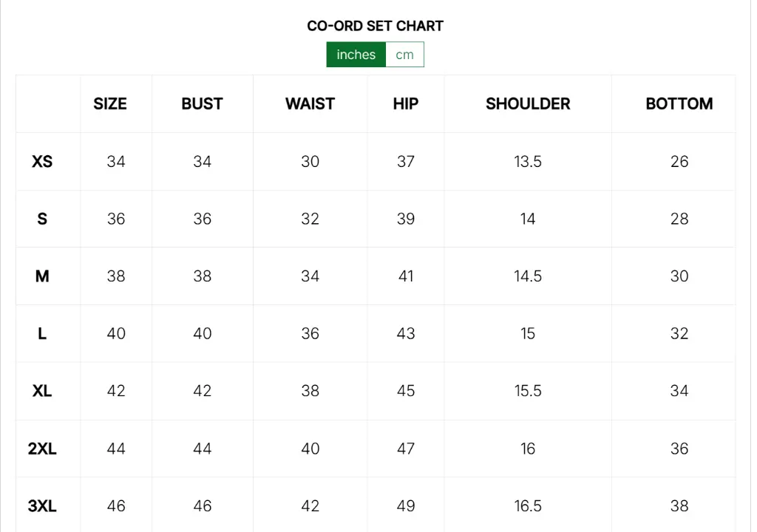The image size is (757, 532).
Task: Select the XS row label
Action: (x=42, y=162)
